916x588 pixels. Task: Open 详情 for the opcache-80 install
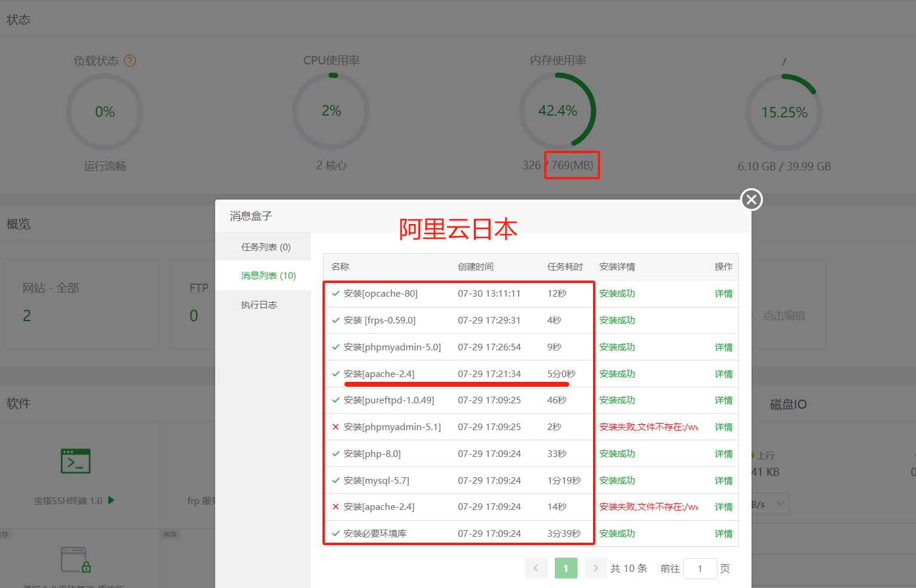pyautogui.click(x=724, y=294)
